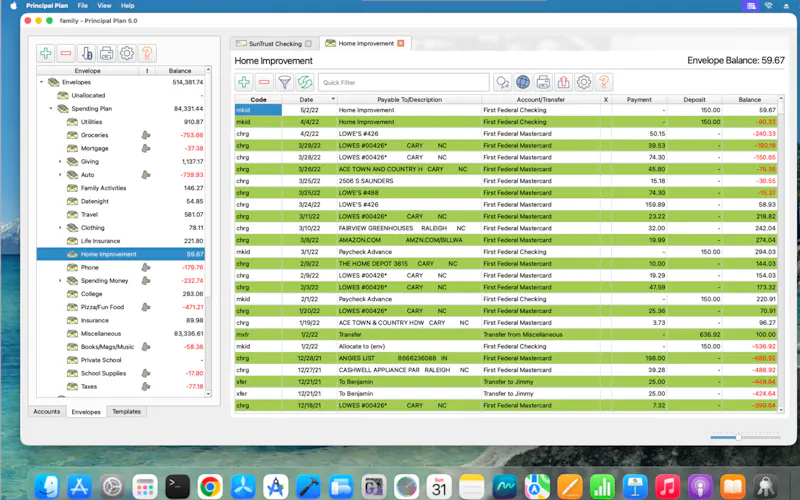Expand the Auto envelope group
The height and width of the screenshot is (500, 800).
pyautogui.click(x=60, y=175)
